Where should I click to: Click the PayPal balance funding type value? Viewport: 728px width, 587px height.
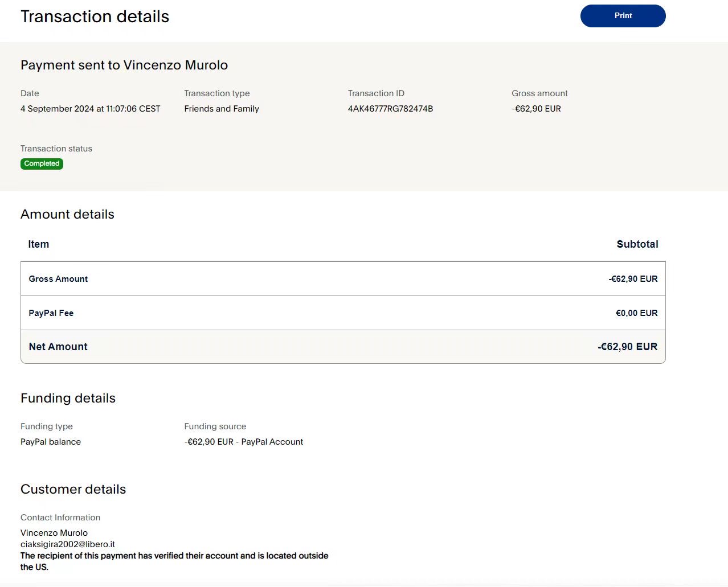tap(51, 442)
